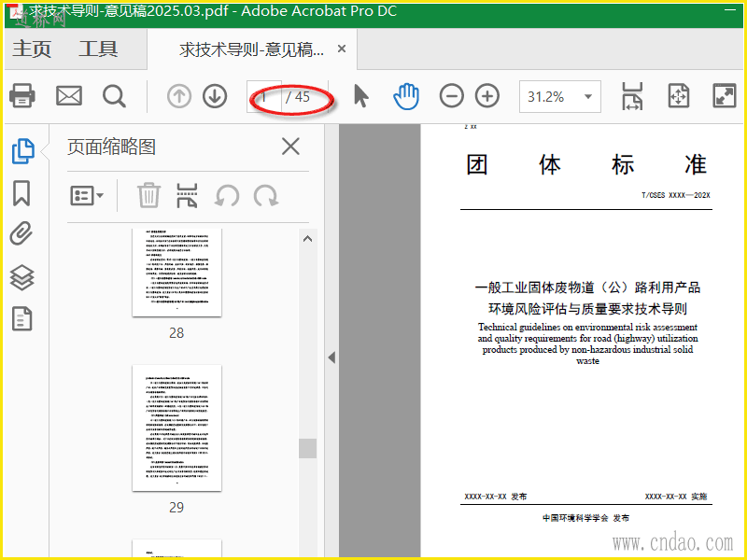The width and height of the screenshot is (747, 560).
Task: Open the 31.2% zoom level dropdown
Action: [559, 97]
